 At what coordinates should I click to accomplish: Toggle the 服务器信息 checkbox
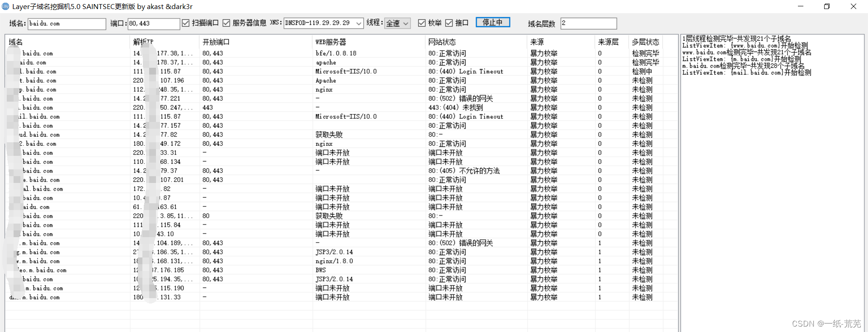click(x=226, y=23)
